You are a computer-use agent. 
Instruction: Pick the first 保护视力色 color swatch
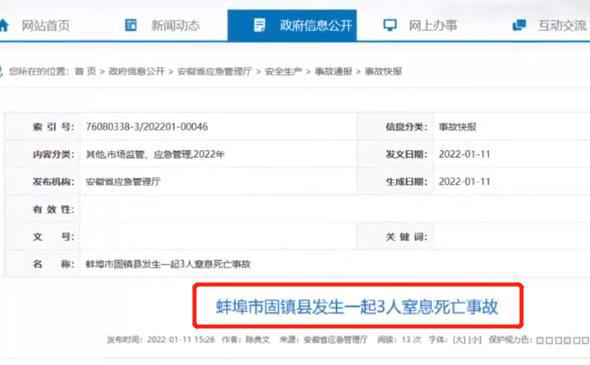coord(540,340)
